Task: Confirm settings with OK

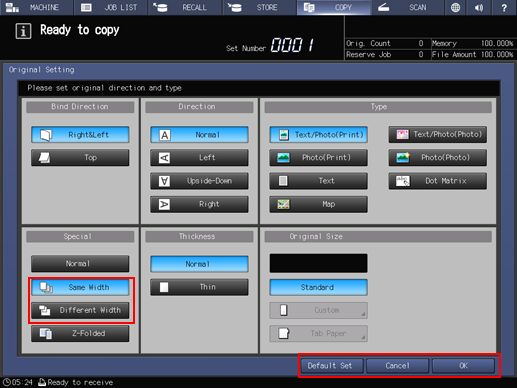Action: click(463, 366)
